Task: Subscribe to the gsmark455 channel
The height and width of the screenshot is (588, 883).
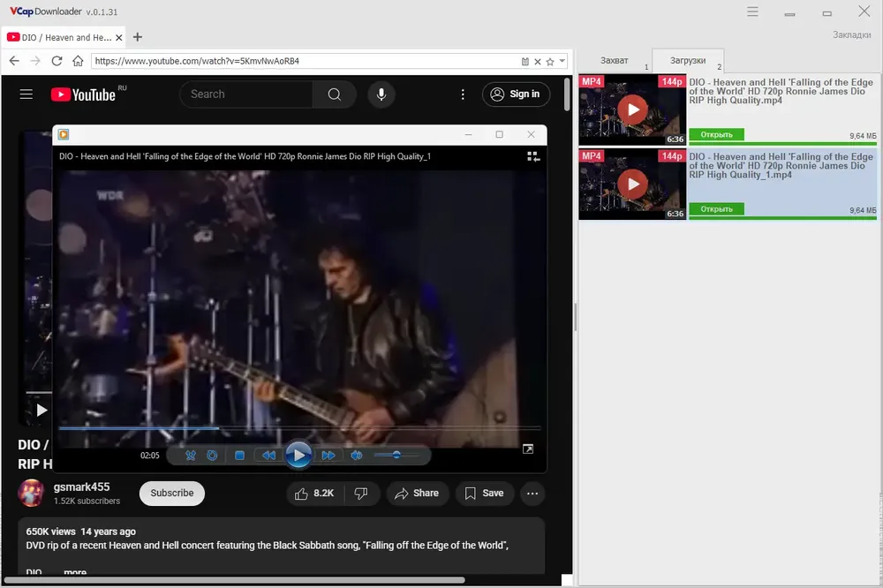Action: tap(172, 493)
